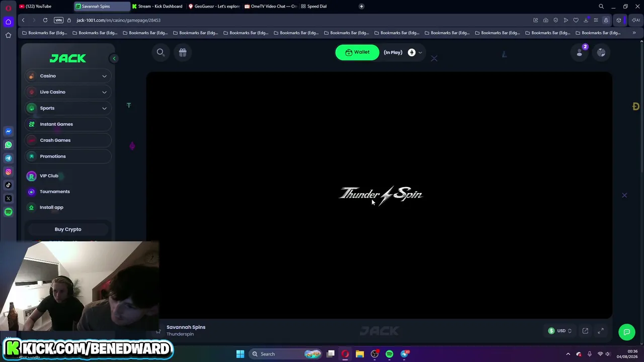Open a new browser tab
The image size is (644, 362).
(x=361, y=7)
